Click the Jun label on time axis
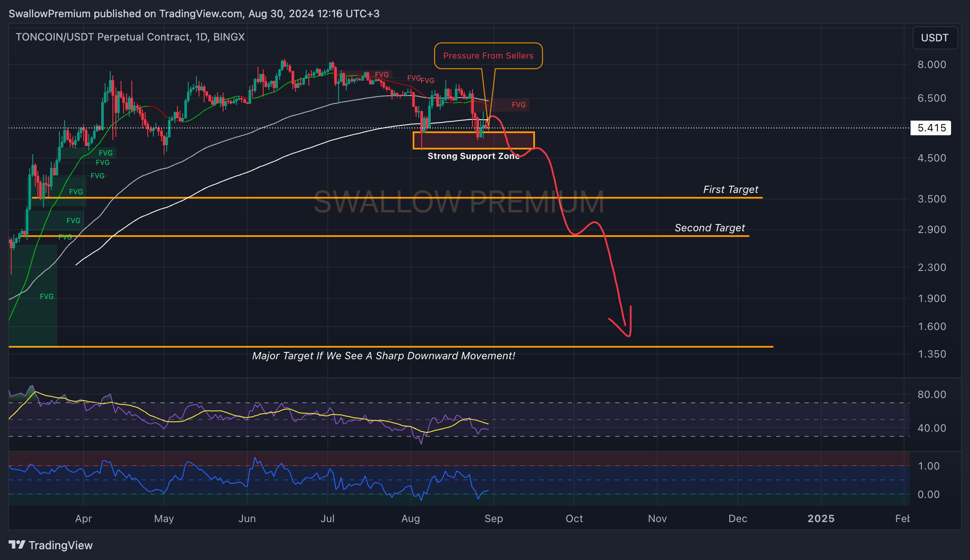The width and height of the screenshot is (970, 560). pos(247,519)
